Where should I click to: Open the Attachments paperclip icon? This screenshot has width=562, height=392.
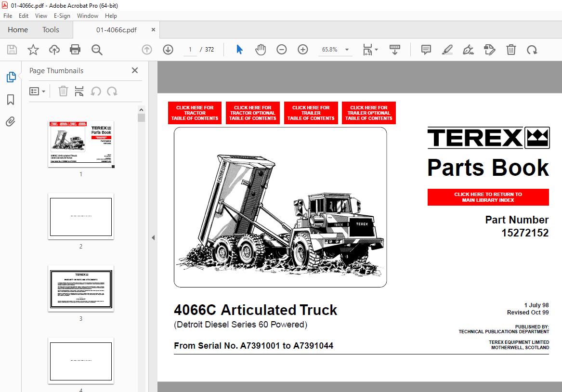[x=11, y=122]
